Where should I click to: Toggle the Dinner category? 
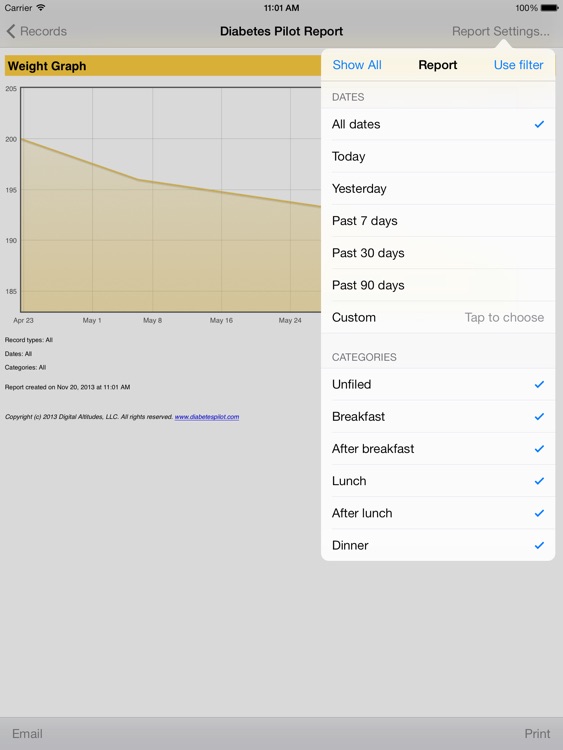(438, 545)
